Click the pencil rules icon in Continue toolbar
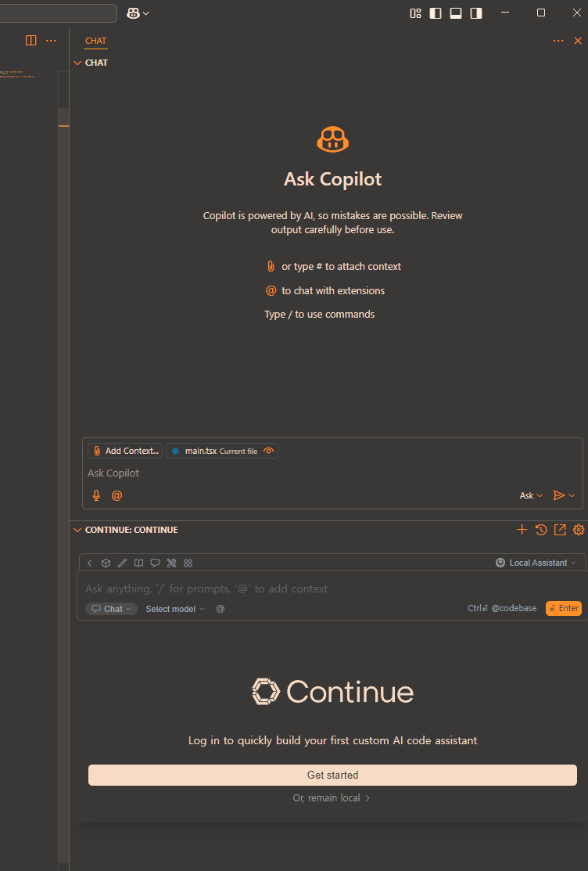This screenshot has width=588, height=871. 122,563
